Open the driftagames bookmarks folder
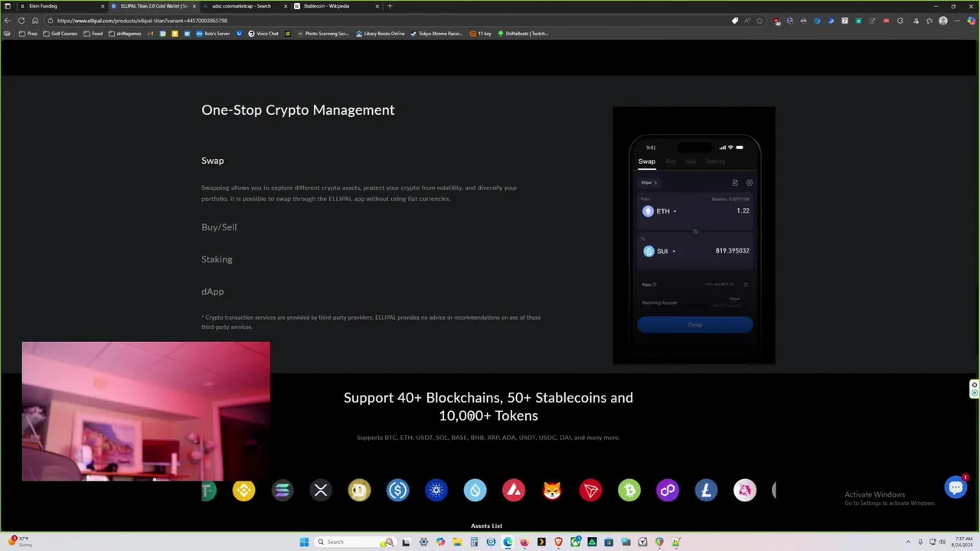The height and width of the screenshot is (551, 980). [x=125, y=34]
